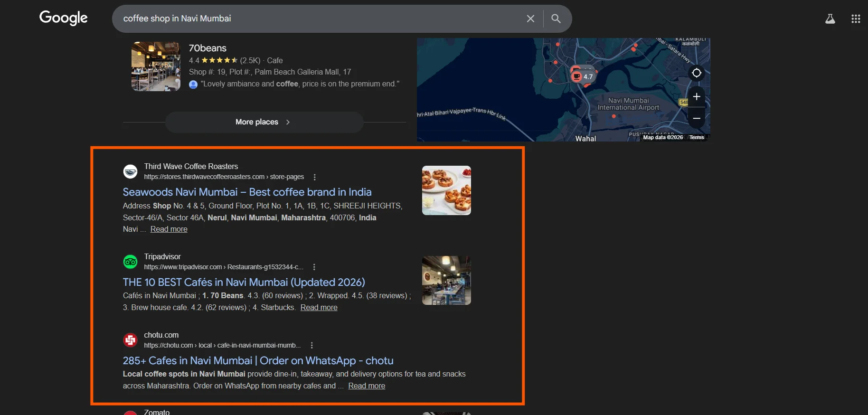Zoom in on the map
Screen dimensions: 868x415
tap(697, 97)
